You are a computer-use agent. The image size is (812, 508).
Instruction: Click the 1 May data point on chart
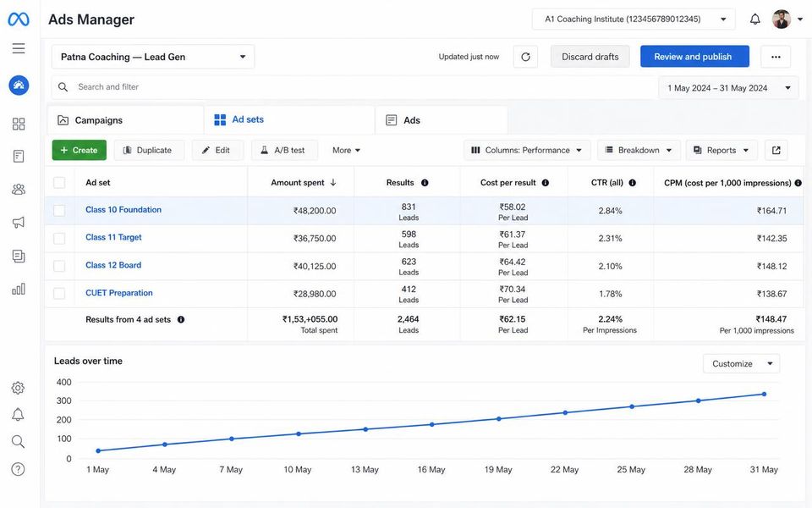point(98,451)
